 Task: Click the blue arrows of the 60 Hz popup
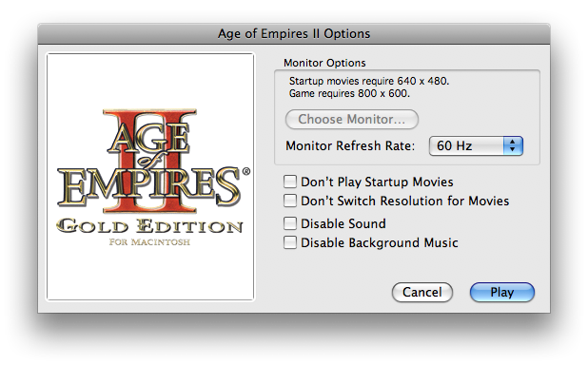click(x=513, y=145)
